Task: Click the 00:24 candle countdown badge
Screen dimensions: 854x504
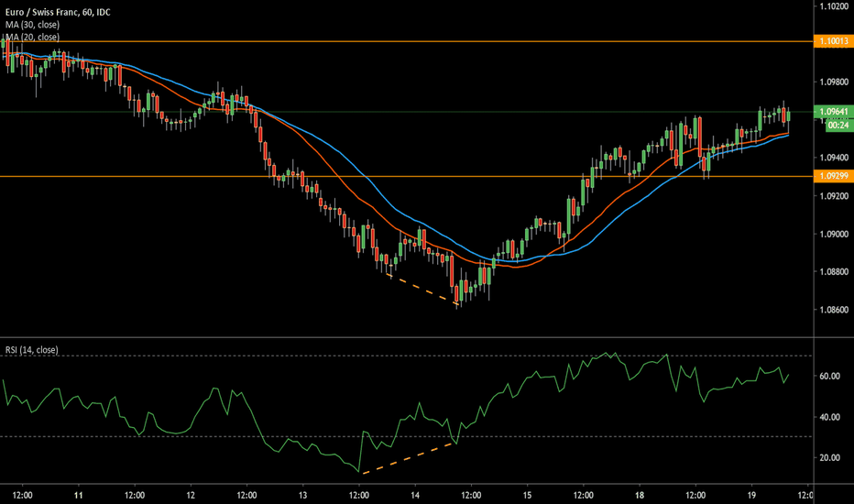Action: [833, 126]
